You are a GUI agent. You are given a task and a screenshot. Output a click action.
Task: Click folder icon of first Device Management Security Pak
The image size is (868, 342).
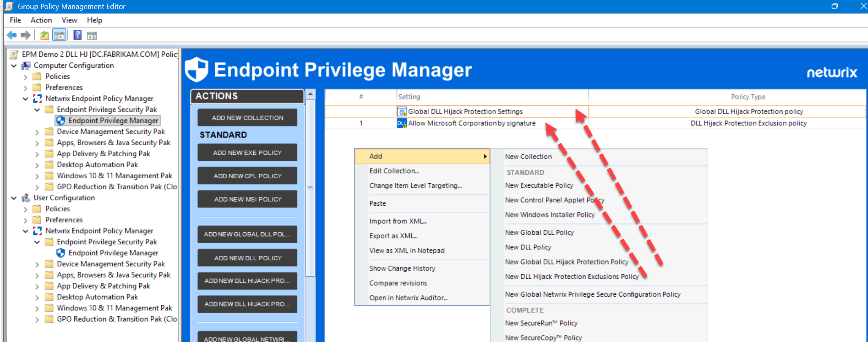[49, 131]
